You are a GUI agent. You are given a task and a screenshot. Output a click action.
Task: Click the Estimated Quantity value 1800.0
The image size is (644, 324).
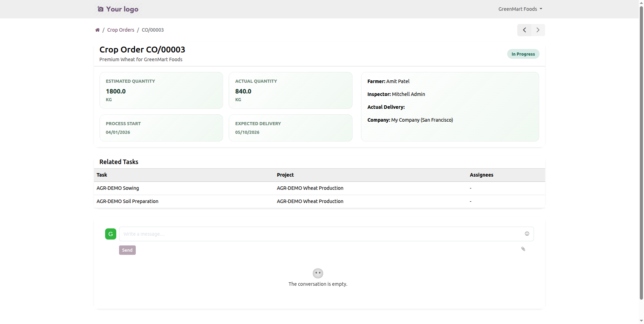pos(116,91)
